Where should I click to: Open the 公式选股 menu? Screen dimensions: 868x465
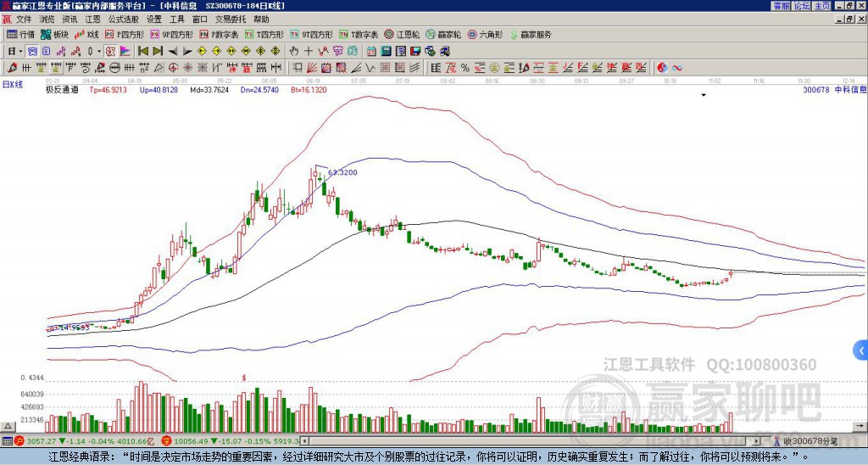[x=124, y=20]
